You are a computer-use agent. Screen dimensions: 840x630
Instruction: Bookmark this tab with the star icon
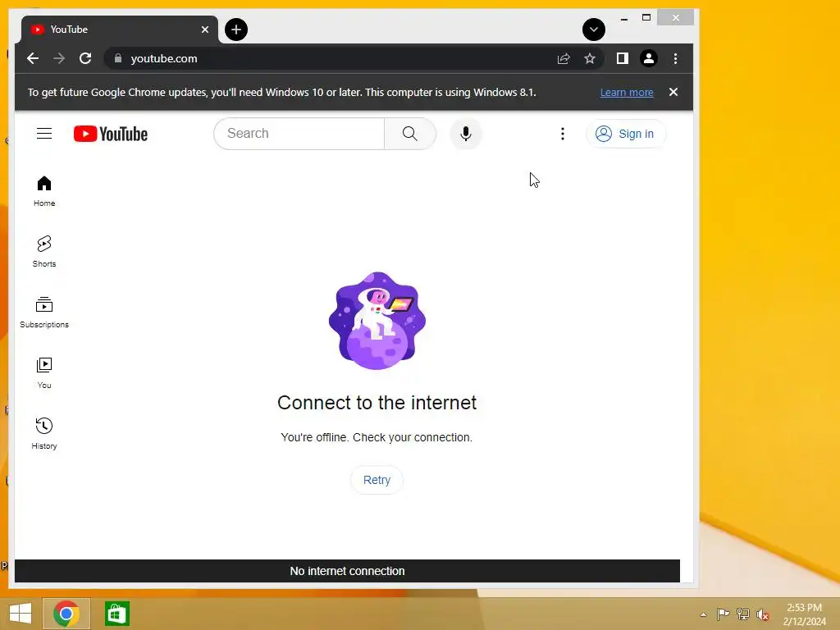tap(589, 58)
